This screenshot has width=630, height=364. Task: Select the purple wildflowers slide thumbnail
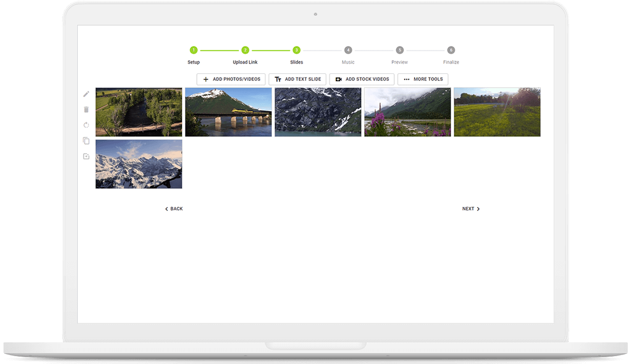[407, 112]
